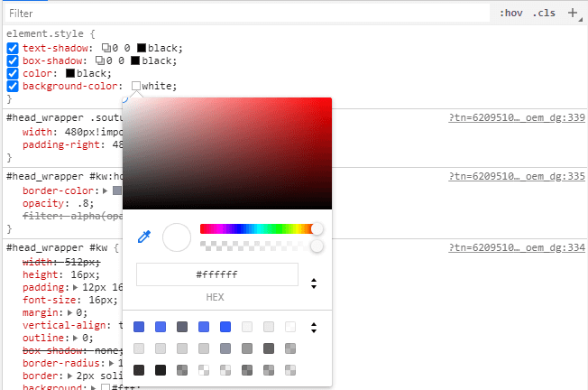Click the border-color gray swatch
This screenshot has height=390, width=588.
click(x=117, y=190)
